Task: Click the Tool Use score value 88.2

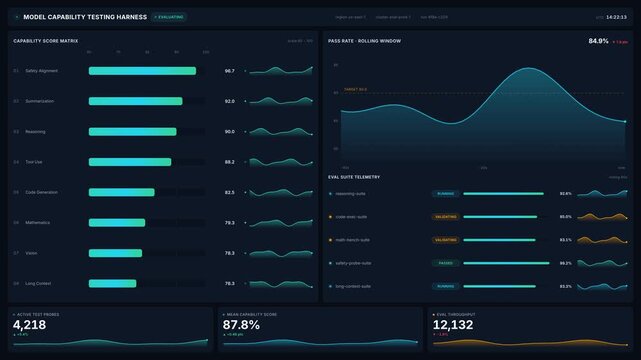Action: 230,162
